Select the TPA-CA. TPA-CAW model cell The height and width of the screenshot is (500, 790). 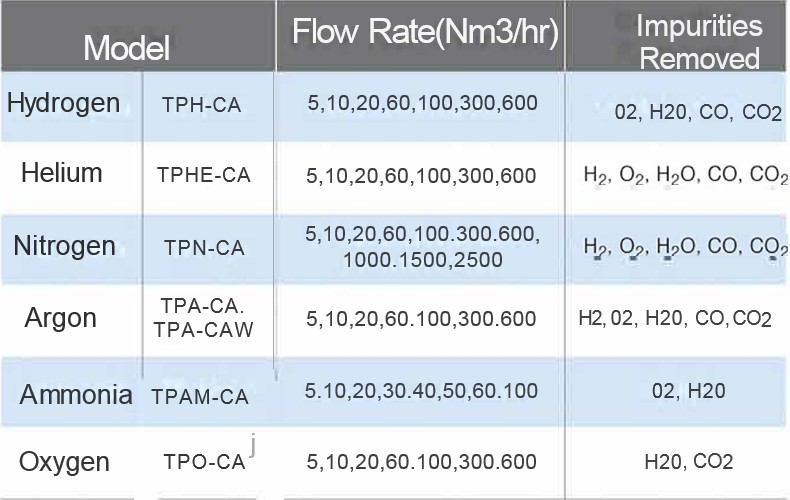[x=204, y=318]
